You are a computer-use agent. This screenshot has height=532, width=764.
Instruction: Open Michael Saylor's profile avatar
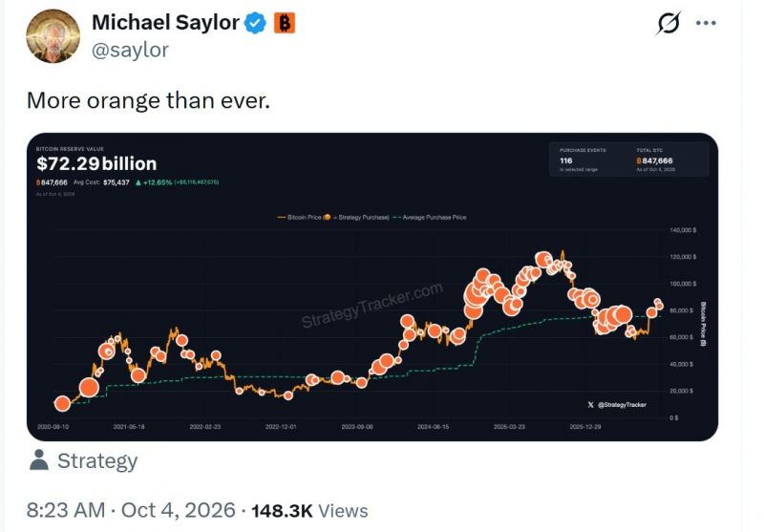(x=53, y=36)
